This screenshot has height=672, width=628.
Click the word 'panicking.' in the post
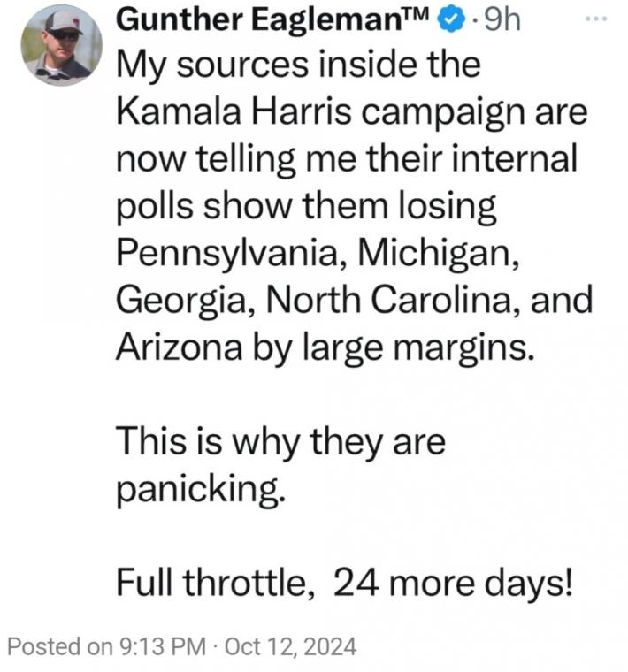coord(201,489)
